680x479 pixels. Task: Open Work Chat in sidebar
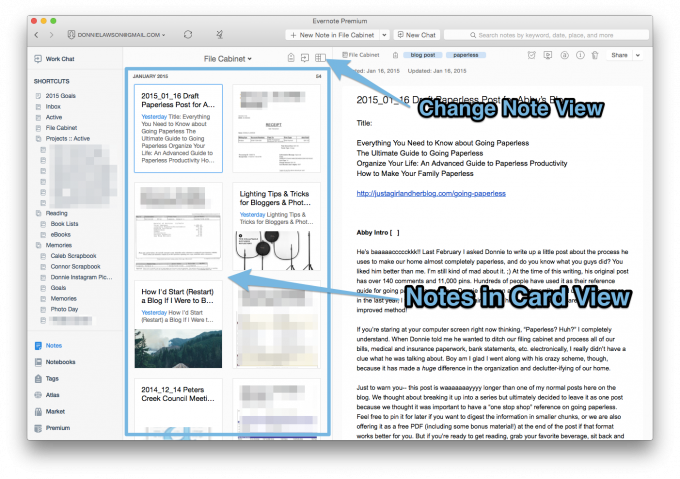(x=55, y=59)
